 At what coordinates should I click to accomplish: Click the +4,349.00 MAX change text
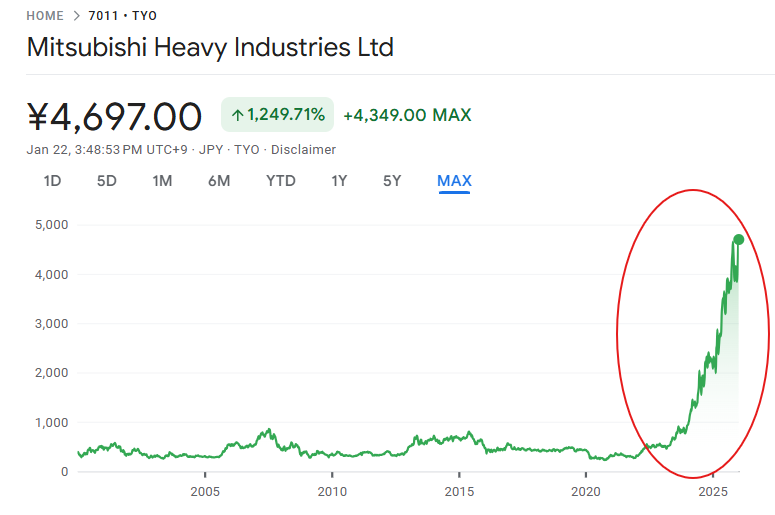coord(407,115)
